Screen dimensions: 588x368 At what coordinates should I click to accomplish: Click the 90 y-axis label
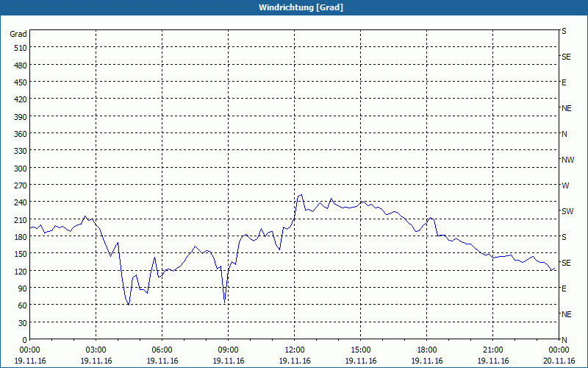(x=23, y=289)
